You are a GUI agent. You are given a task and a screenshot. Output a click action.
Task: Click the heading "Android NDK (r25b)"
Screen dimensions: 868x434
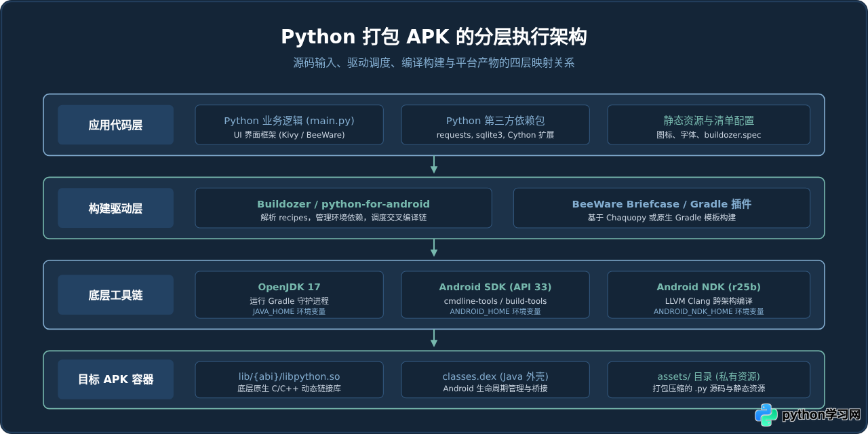[x=709, y=288]
